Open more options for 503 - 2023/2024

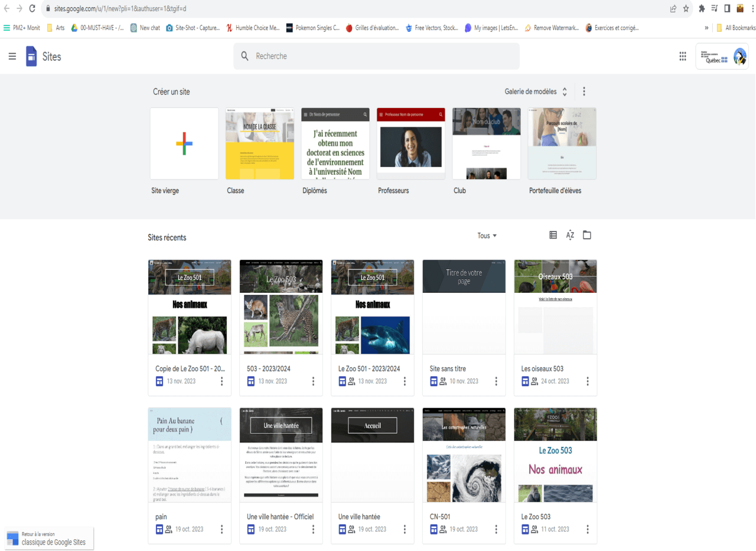[314, 381]
